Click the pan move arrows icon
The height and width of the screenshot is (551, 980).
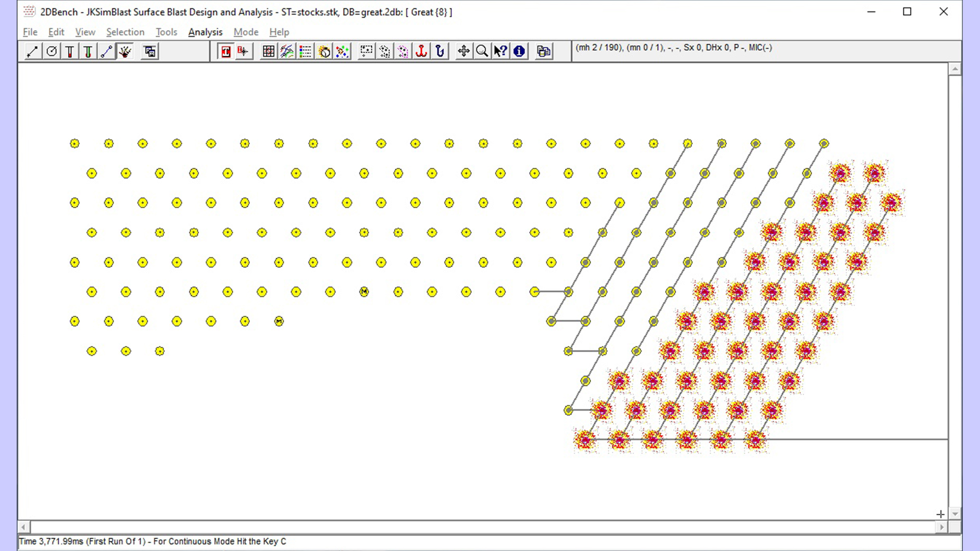pos(463,52)
